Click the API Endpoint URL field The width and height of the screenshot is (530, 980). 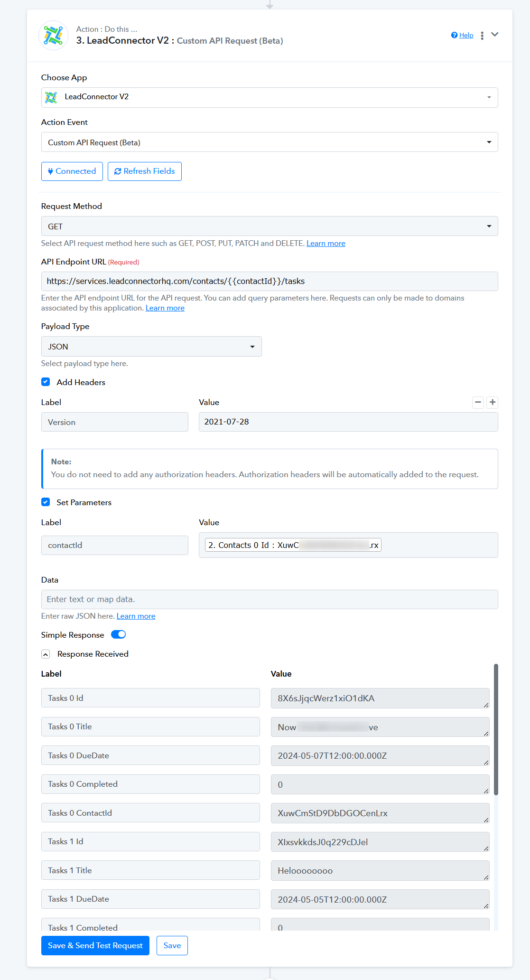[270, 282]
